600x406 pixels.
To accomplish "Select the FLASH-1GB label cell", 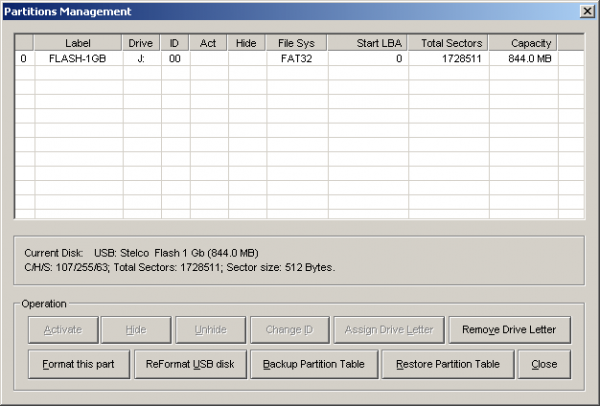I will click(x=78, y=59).
